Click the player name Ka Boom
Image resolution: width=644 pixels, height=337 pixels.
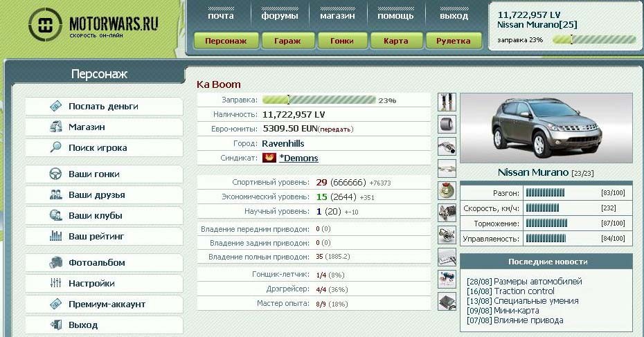[219, 84]
